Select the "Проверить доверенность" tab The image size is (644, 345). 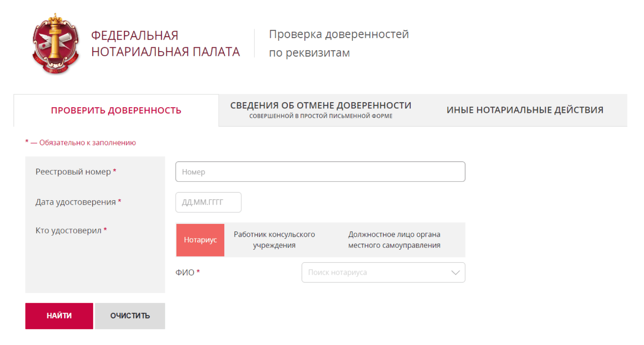point(116,110)
